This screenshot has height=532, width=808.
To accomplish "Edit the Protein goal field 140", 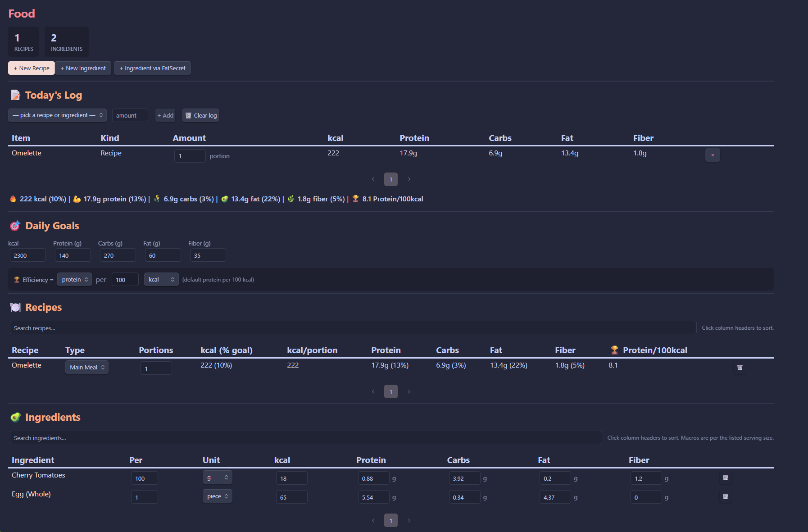I will (73, 255).
